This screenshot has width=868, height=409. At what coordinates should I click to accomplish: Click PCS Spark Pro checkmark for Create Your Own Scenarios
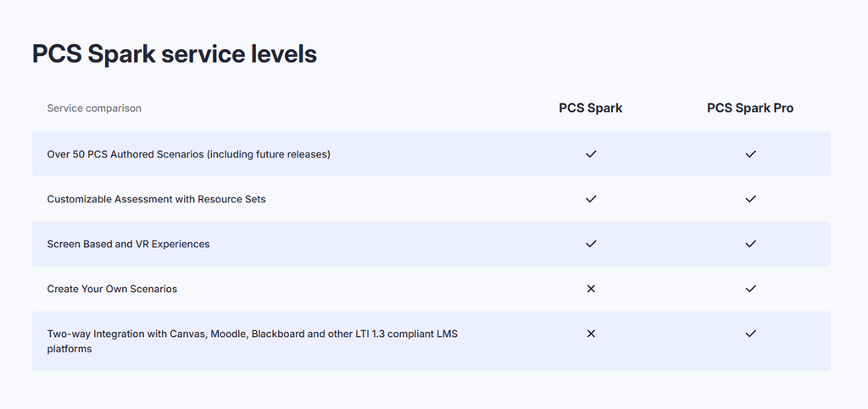[x=750, y=289]
